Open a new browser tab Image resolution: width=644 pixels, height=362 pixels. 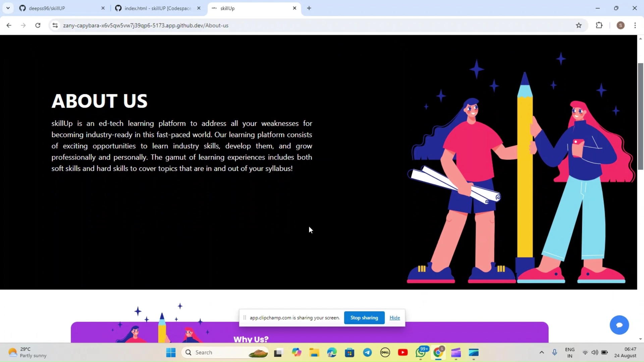click(x=309, y=8)
